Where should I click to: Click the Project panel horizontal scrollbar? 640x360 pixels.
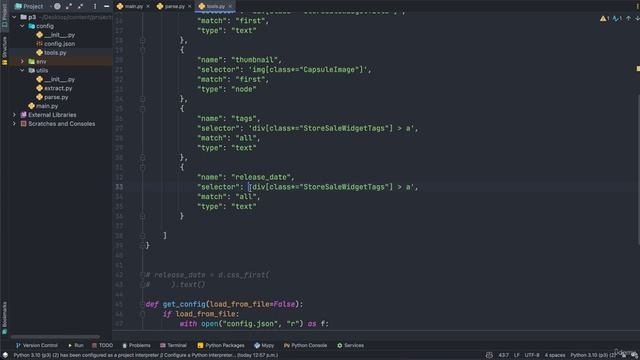coord(55,337)
